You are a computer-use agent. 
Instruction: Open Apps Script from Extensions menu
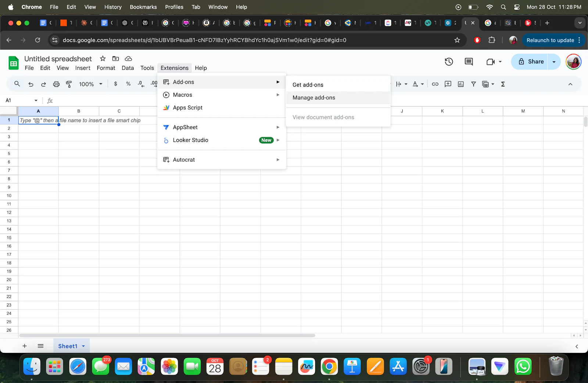click(222, 108)
